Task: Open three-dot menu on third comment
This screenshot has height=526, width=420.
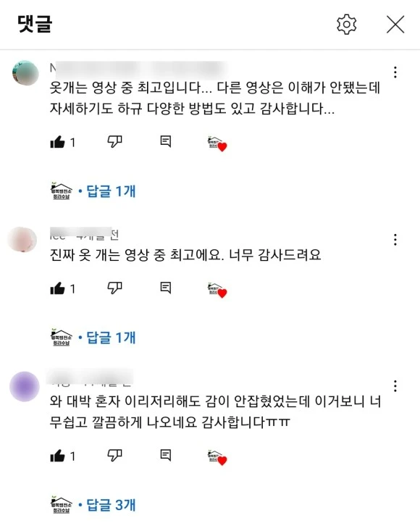Action: click(395, 386)
